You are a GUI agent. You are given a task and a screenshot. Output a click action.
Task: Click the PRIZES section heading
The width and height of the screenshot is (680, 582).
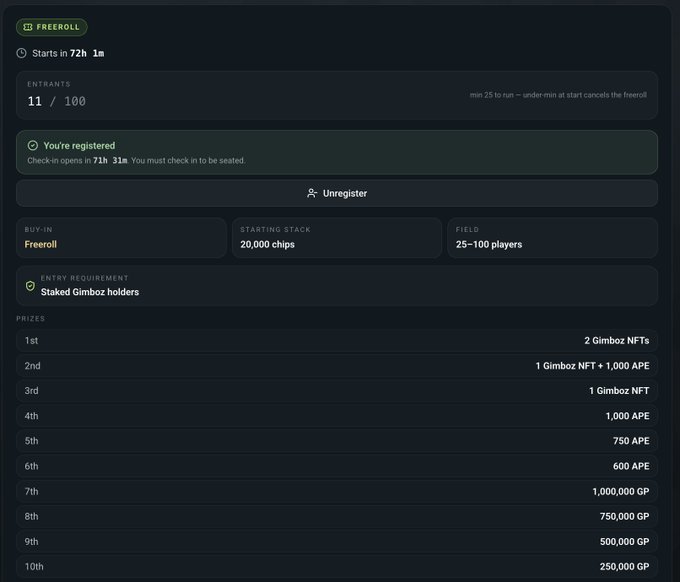[x=30, y=319]
